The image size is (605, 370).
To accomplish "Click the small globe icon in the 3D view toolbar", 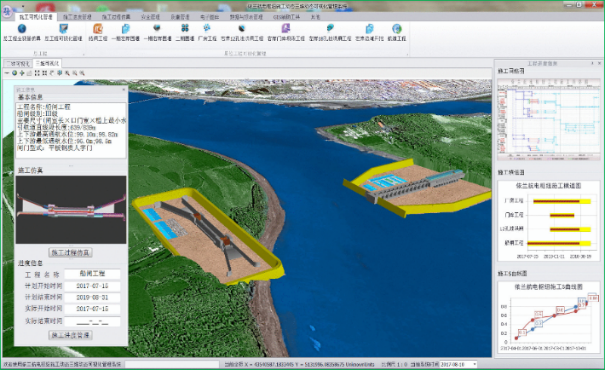I will (15, 73).
